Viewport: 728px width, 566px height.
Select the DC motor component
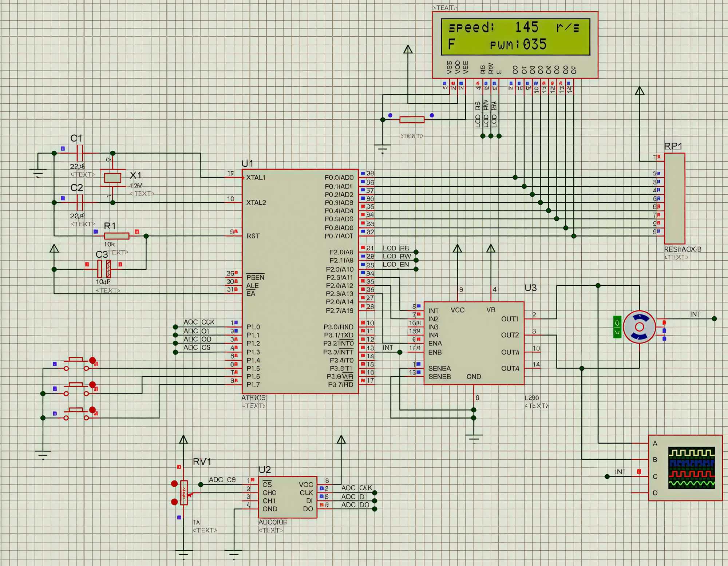tap(639, 327)
